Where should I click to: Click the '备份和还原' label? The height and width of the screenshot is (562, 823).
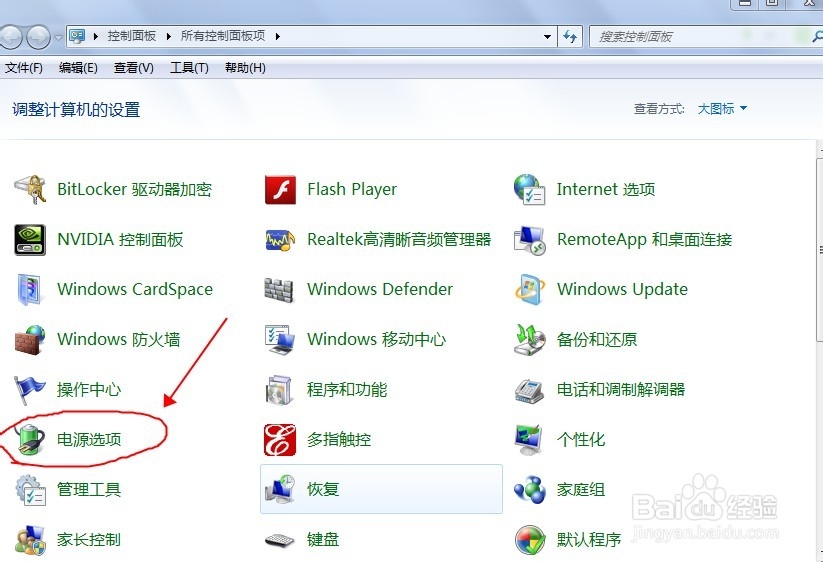(597, 340)
